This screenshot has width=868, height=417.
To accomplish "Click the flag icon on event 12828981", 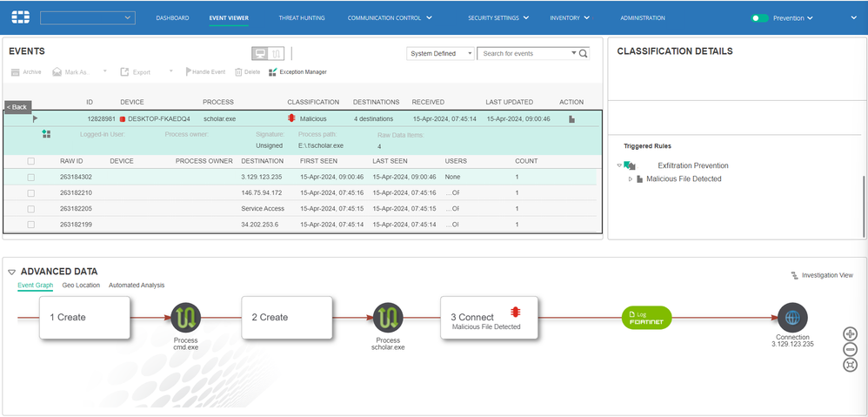I will [36, 118].
